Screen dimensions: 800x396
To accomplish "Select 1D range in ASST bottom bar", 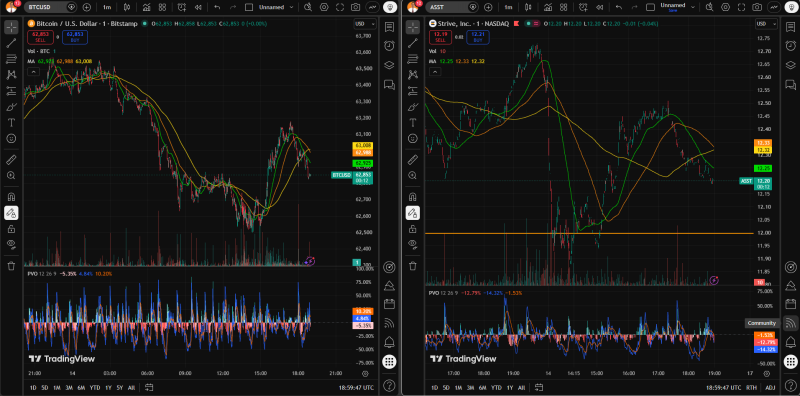I will tap(434, 387).
